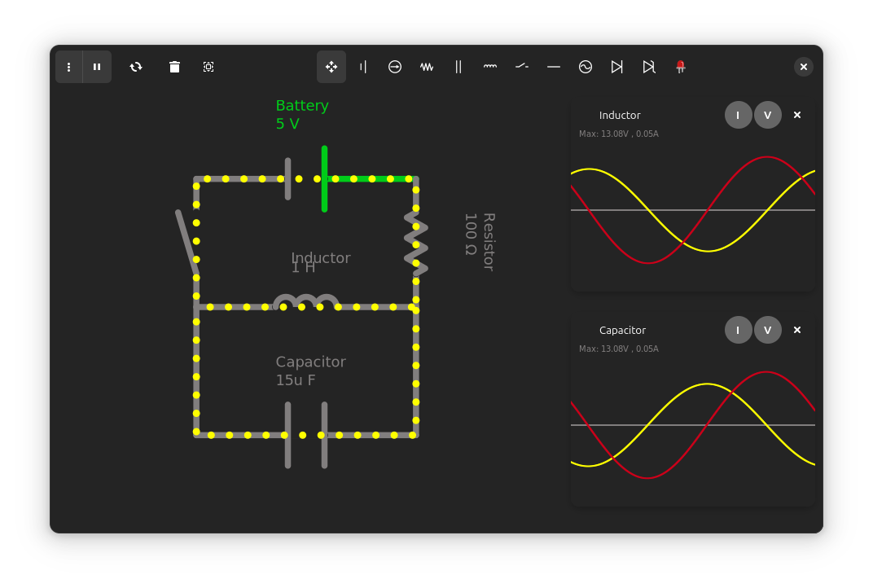Select the red LED component tool

point(680,67)
